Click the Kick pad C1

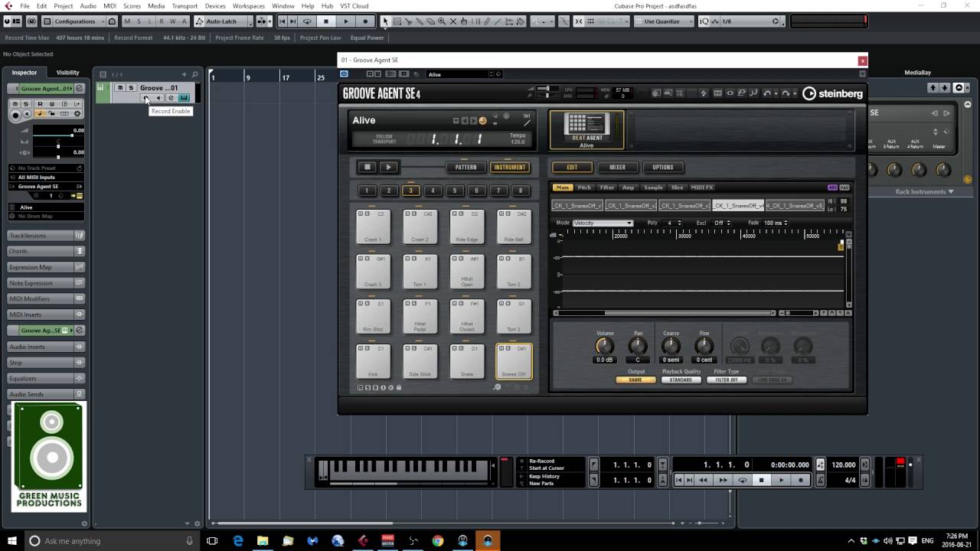pyautogui.click(x=374, y=361)
